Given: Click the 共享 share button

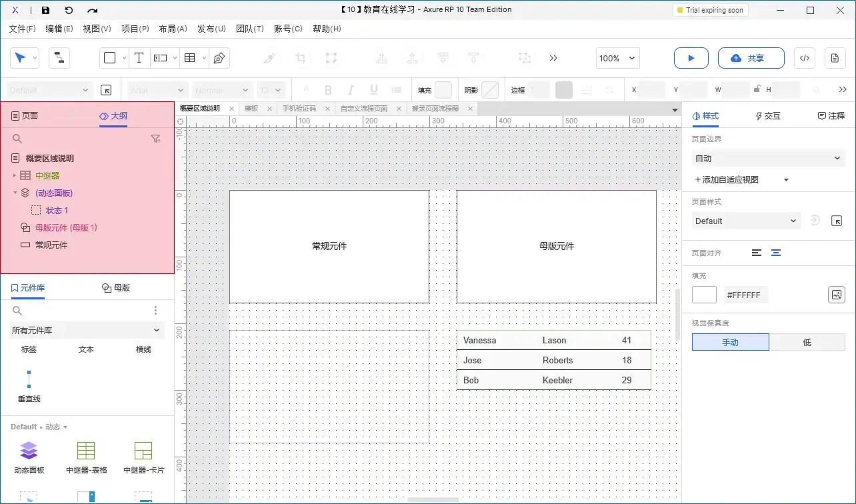Looking at the screenshot, I should [747, 58].
